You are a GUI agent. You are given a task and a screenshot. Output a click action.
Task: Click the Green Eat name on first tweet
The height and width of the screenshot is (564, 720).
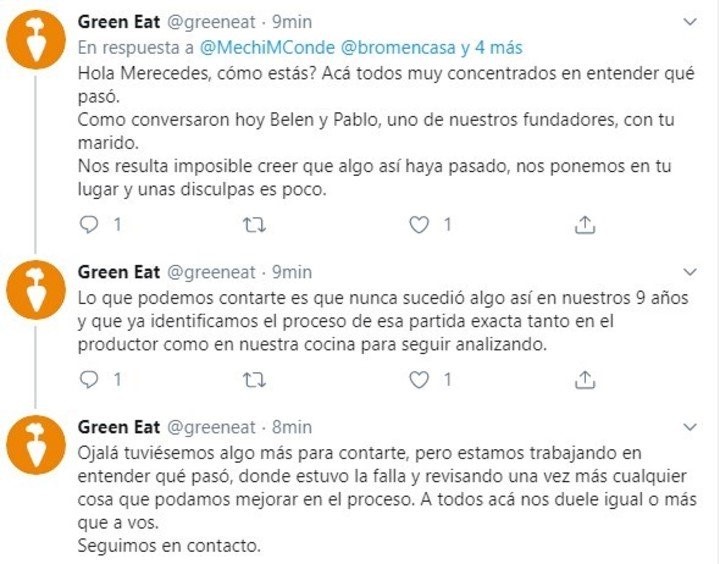[x=117, y=22]
